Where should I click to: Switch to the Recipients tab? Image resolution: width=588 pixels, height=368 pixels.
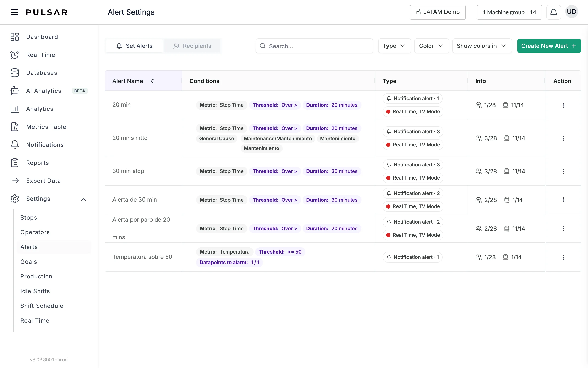[193, 46]
